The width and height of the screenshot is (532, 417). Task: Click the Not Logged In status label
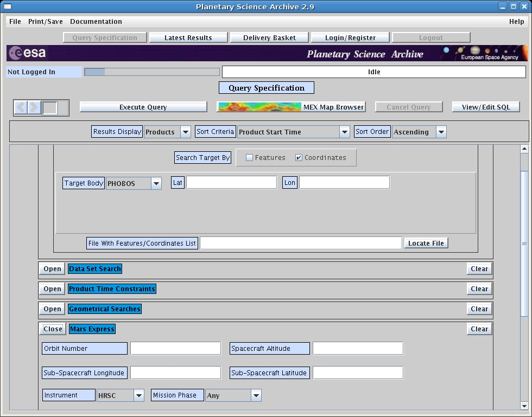pos(44,72)
